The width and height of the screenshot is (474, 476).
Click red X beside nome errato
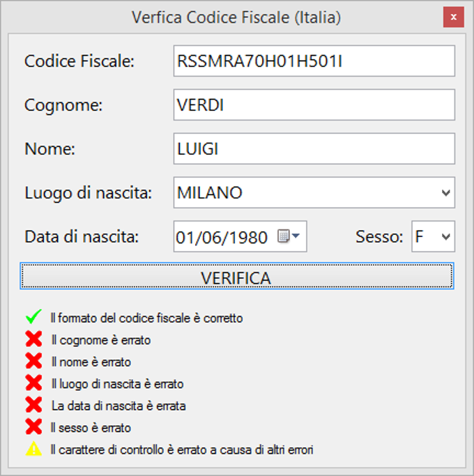[x=33, y=361]
